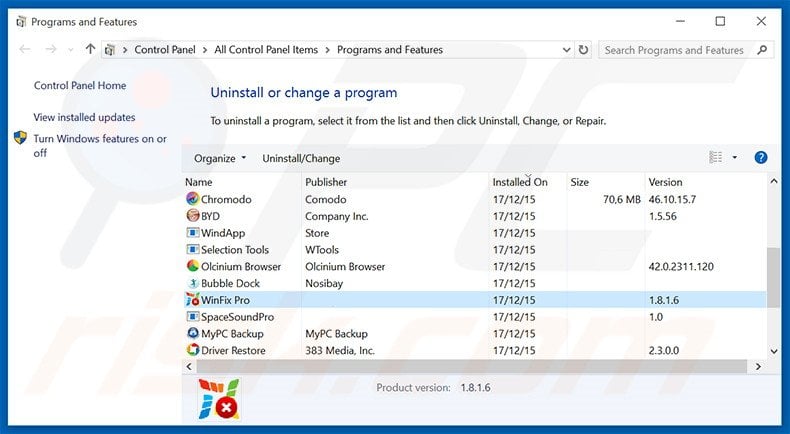Click the change view layout icon
The width and height of the screenshot is (790, 434).
tap(715, 158)
